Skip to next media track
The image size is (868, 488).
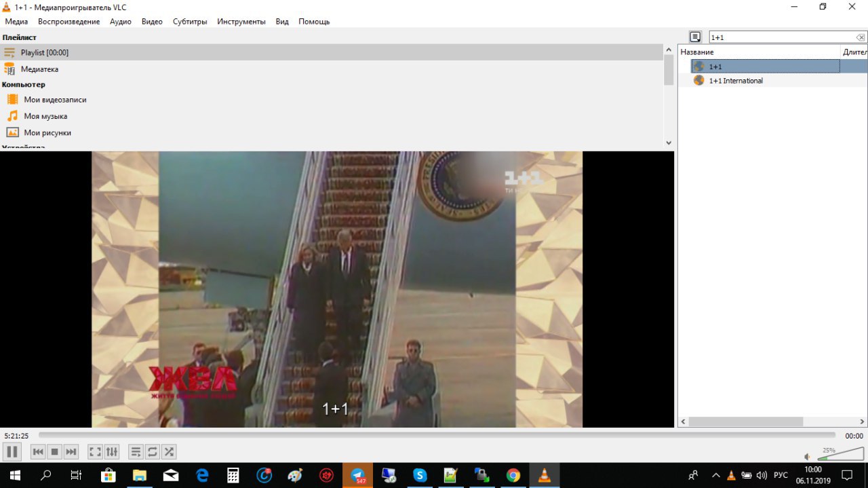[x=71, y=451]
